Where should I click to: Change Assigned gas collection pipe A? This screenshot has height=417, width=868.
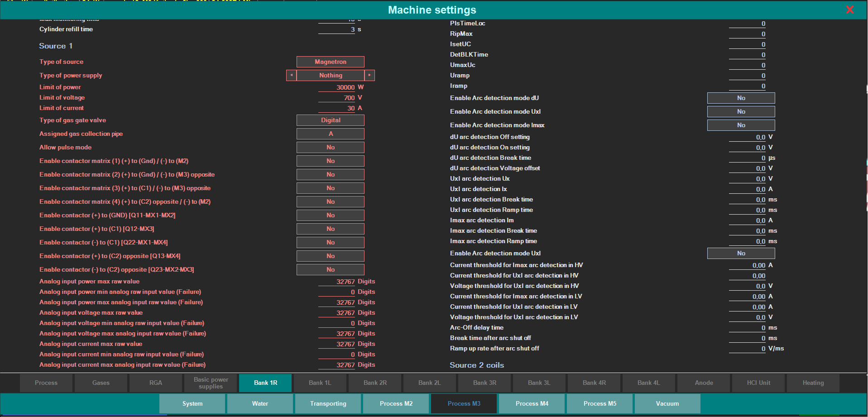tap(330, 134)
